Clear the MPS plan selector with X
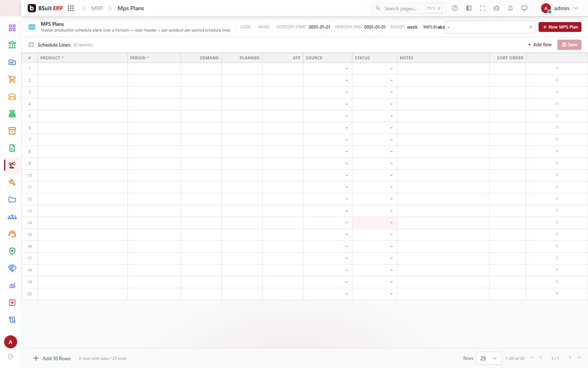Viewport: 588px width, 368px height. tap(530, 27)
